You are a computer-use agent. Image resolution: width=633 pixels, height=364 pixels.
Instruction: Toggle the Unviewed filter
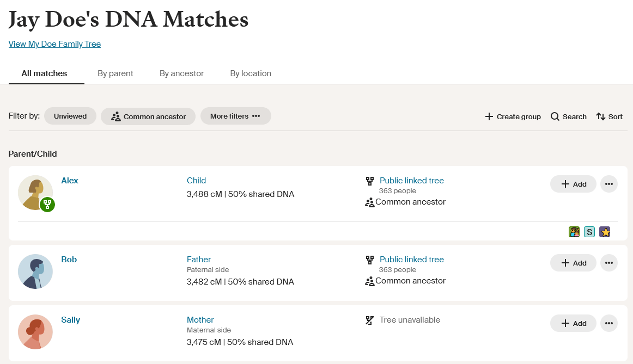click(x=70, y=116)
